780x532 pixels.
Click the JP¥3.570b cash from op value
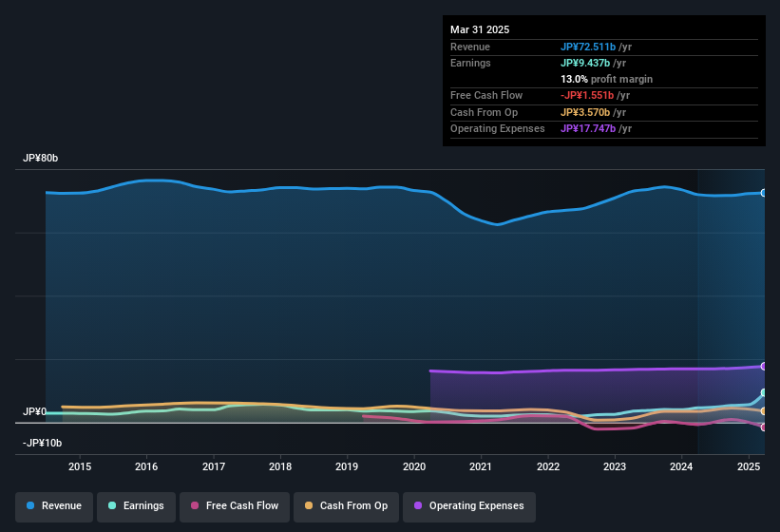(585, 112)
